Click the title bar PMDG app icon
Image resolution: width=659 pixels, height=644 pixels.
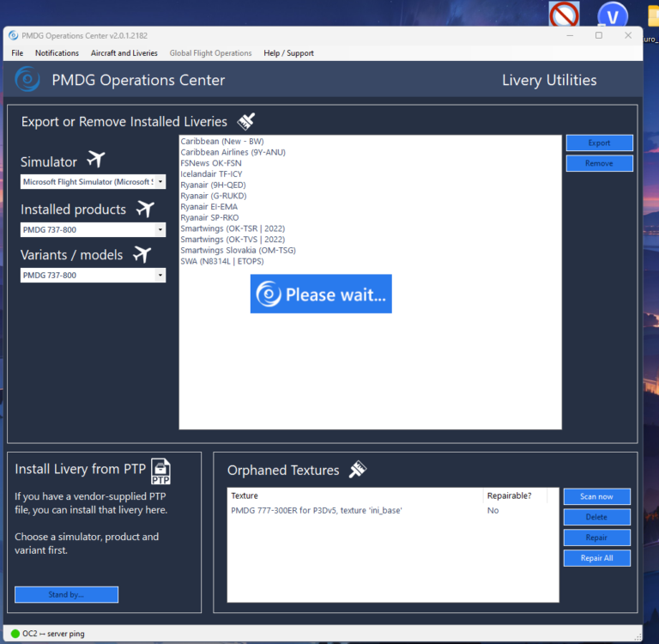pyautogui.click(x=14, y=35)
